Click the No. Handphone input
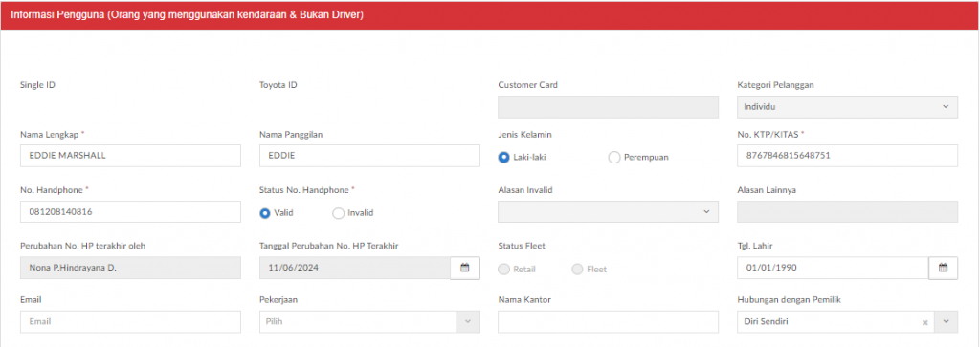 (x=130, y=211)
